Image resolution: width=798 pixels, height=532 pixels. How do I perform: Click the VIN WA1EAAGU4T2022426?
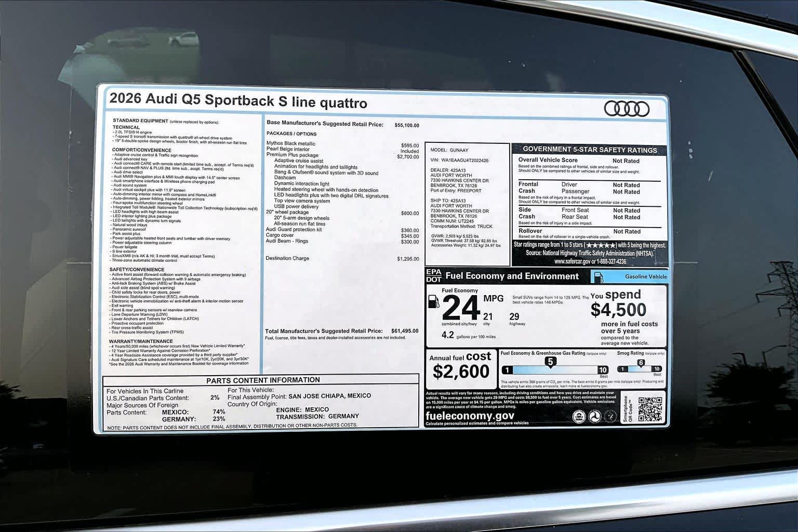pos(459,161)
